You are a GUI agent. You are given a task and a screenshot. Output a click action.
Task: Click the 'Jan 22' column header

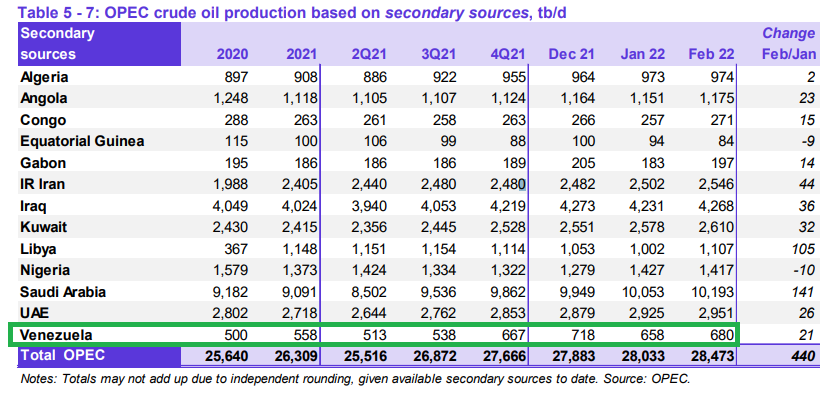pyautogui.click(x=642, y=54)
